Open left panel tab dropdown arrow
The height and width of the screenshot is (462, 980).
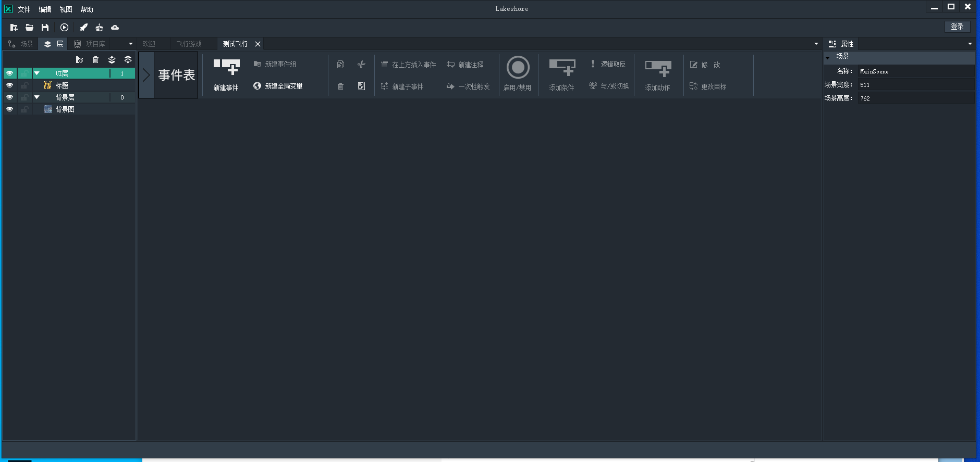[x=131, y=44]
